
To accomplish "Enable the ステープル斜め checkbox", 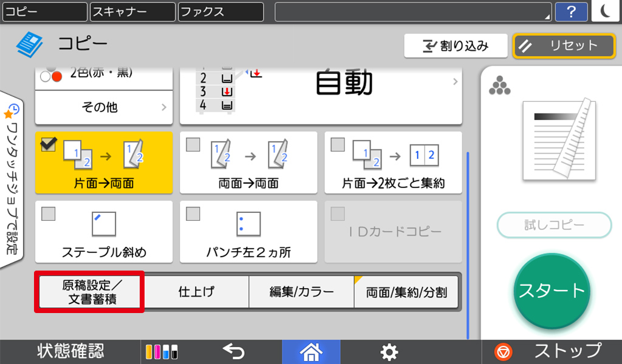I will click(49, 214).
